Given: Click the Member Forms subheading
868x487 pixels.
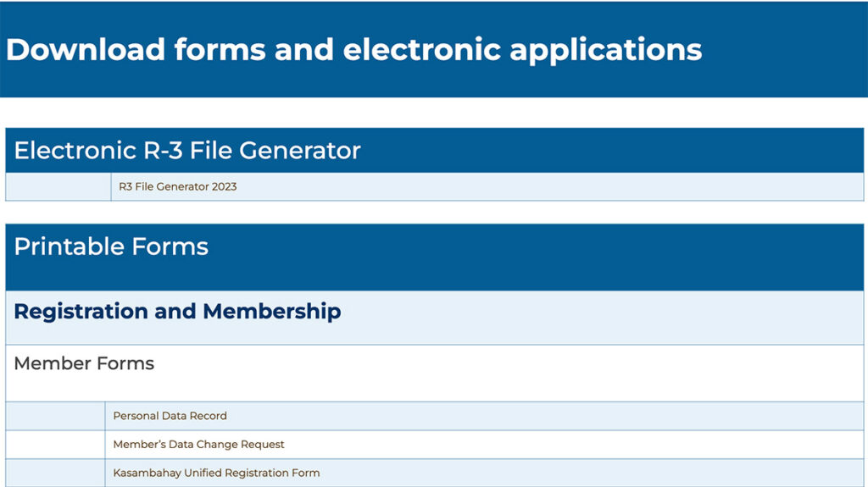Looking at the screenshot, I should point(84,364).
